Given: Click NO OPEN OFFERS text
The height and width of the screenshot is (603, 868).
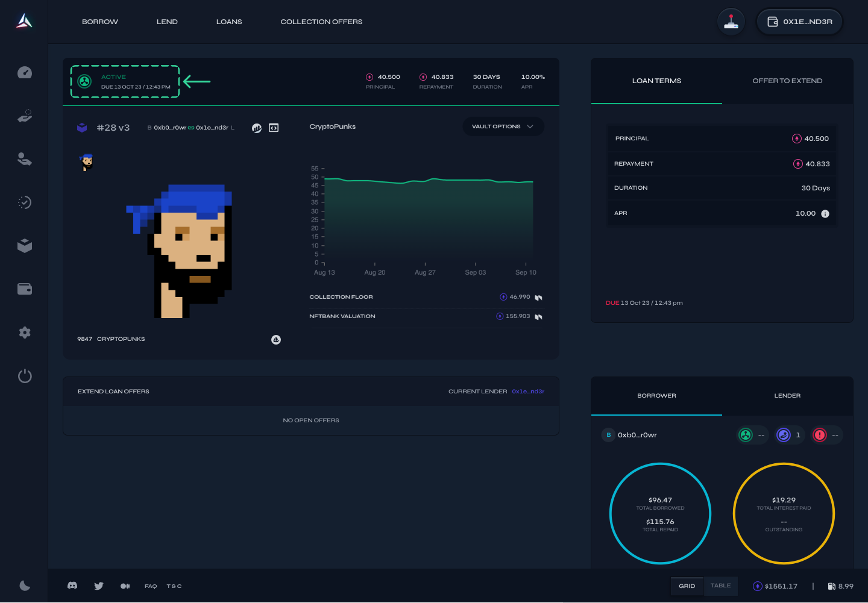Looking at the screenshot, I should coord(311,420).
